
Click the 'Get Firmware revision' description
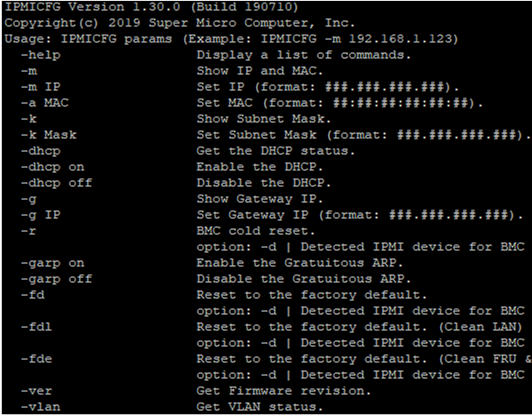[x=284, y=391]
